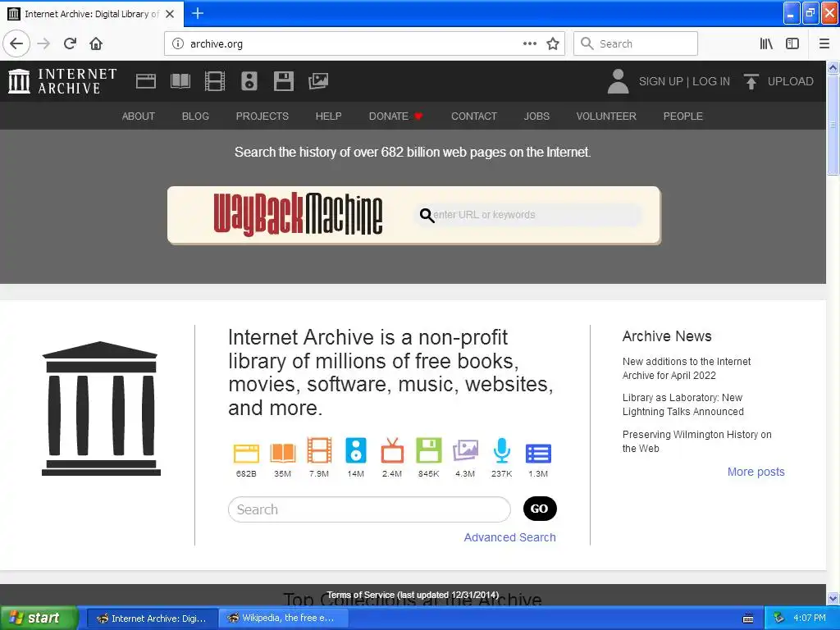Open the blue audio icon labeled 14M
The width and height of the screenshot is (840, 630).
point(356,450)
